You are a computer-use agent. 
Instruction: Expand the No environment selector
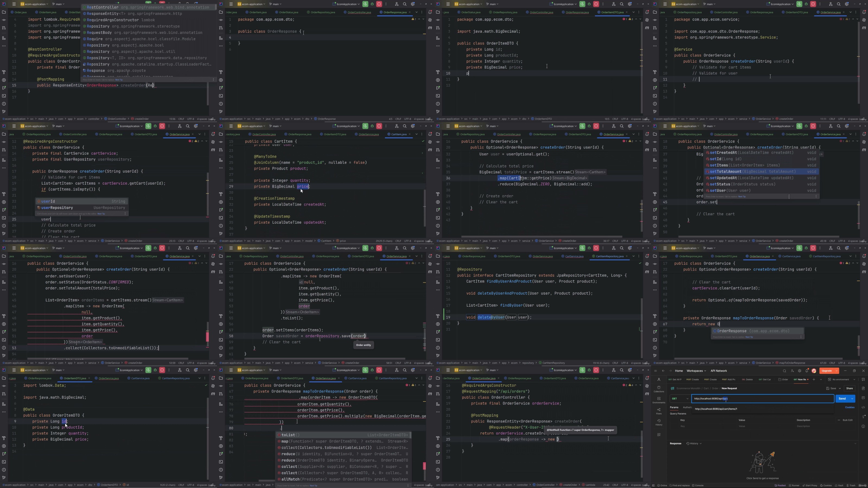tap(843, 380)
